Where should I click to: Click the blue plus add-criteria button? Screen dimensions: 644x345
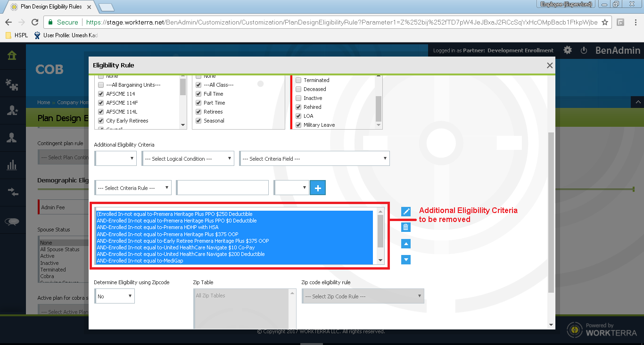pos(318,188)
